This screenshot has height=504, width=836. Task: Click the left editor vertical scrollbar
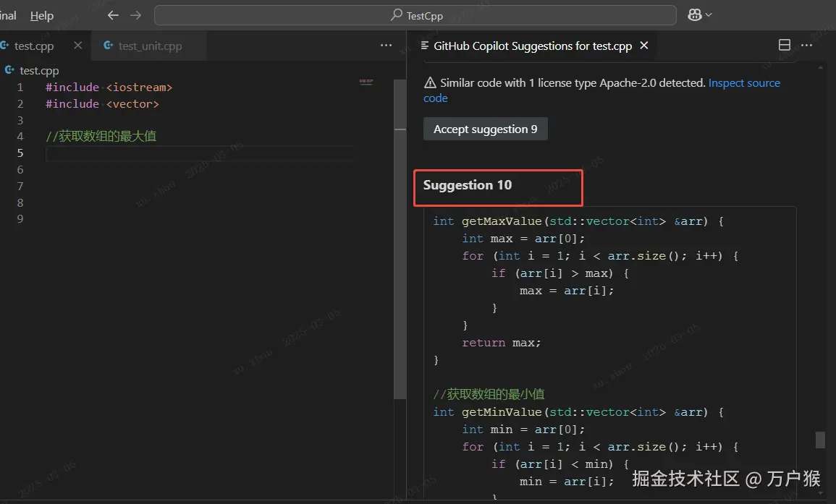400,239
